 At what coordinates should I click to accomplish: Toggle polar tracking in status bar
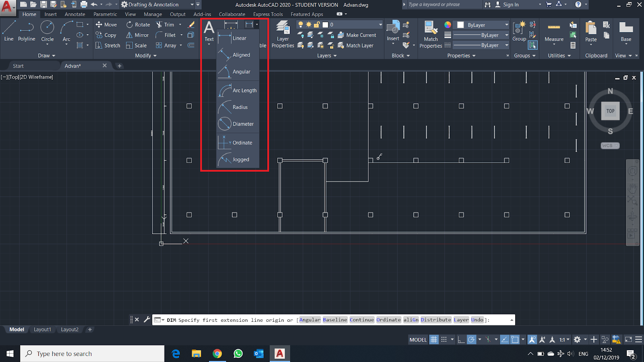click(x=471, y=339)
